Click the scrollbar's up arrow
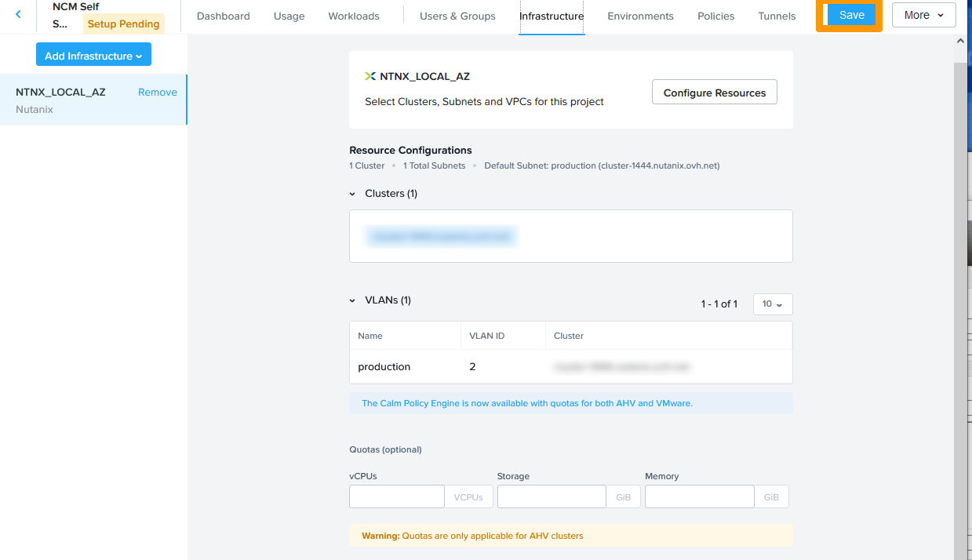The width and height of the screenshot is (972, 560). (x=962, y=40)
